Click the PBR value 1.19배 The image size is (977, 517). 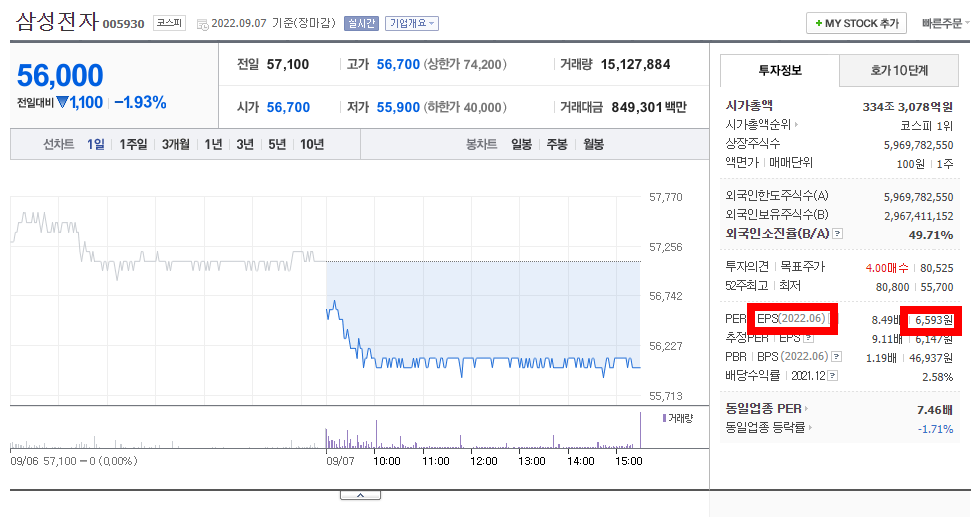[x=881, y=358]
